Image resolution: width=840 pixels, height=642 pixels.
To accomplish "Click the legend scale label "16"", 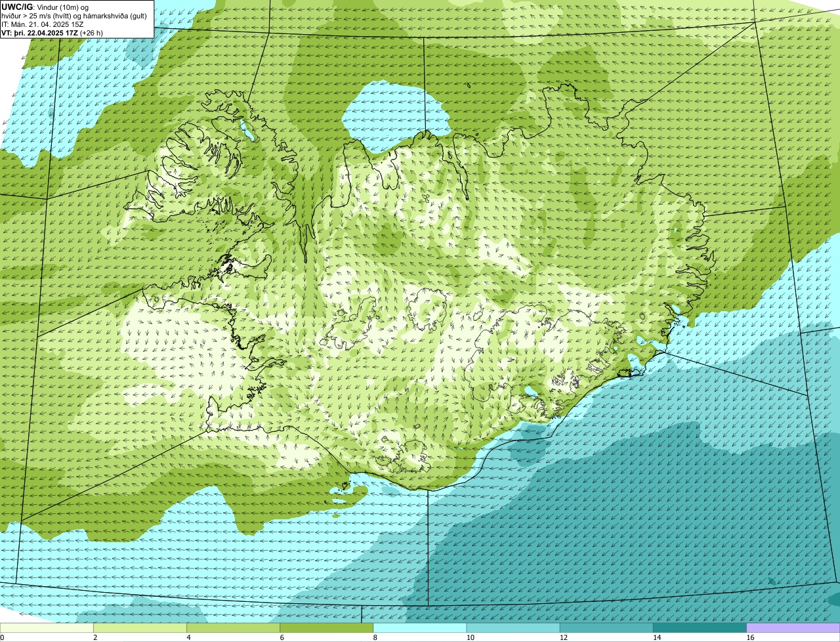I will 750,637.
